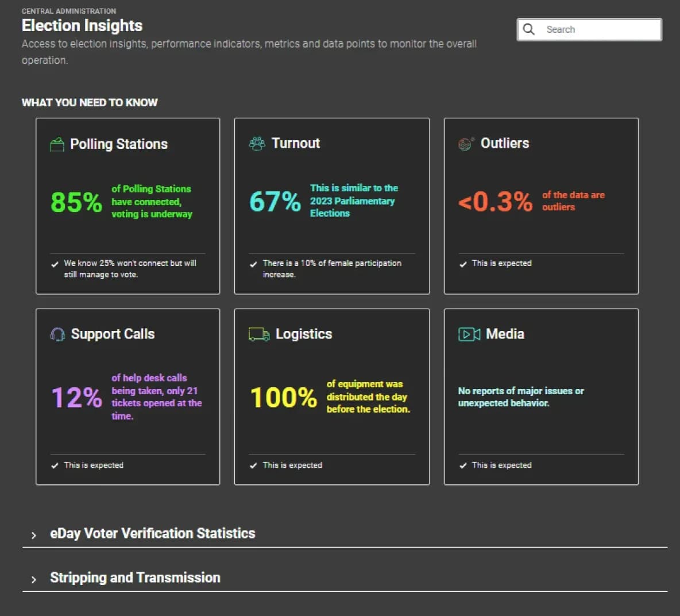The height and width of the screenshot is (616, 680).
Task: Click the Logistics 'This is expected' checkmark
Action: pyautogui.click(x=253, y=465)
